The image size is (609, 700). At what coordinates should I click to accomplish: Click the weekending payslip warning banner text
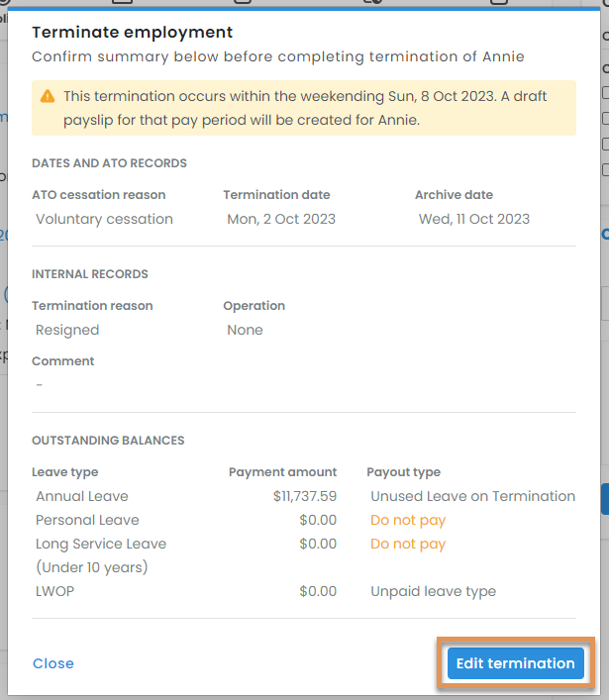pos(307,109)
